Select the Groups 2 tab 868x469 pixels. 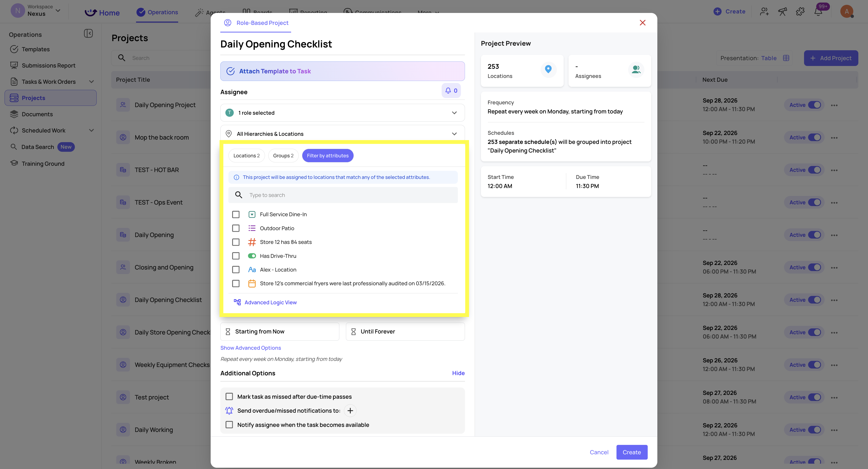pyautogui.click(x=283, y=155)
